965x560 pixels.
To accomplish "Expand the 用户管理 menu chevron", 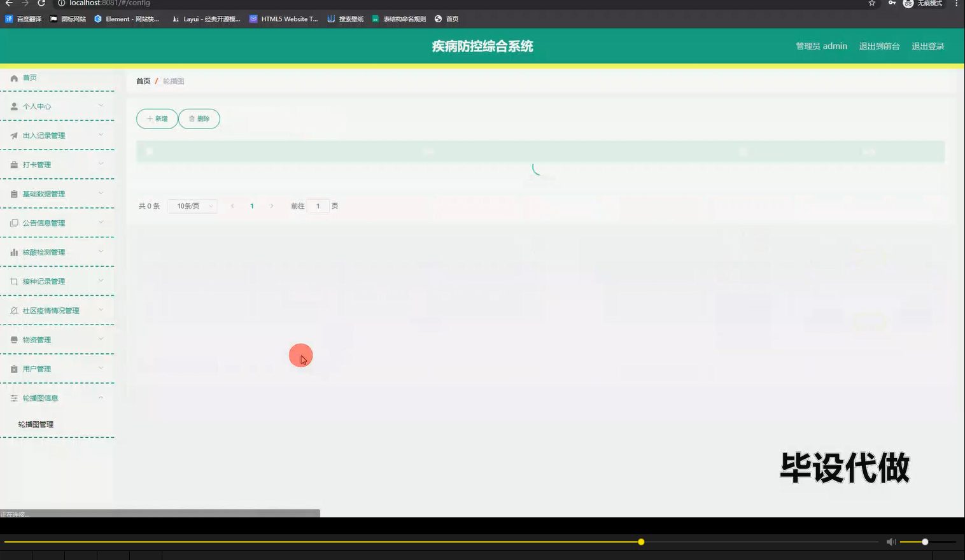I will pos(101,368).
